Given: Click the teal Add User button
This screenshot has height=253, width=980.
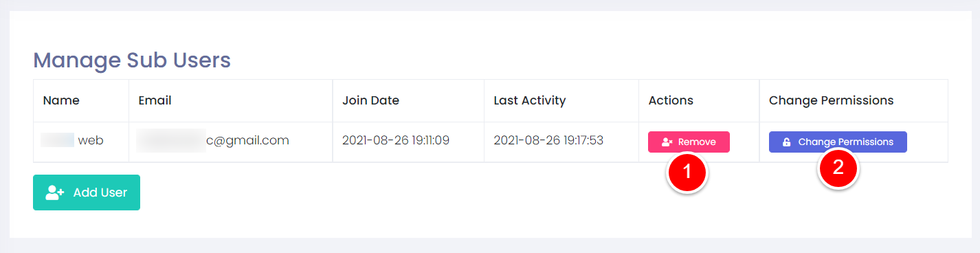Looking at the screenshot, I should [87, 192].
